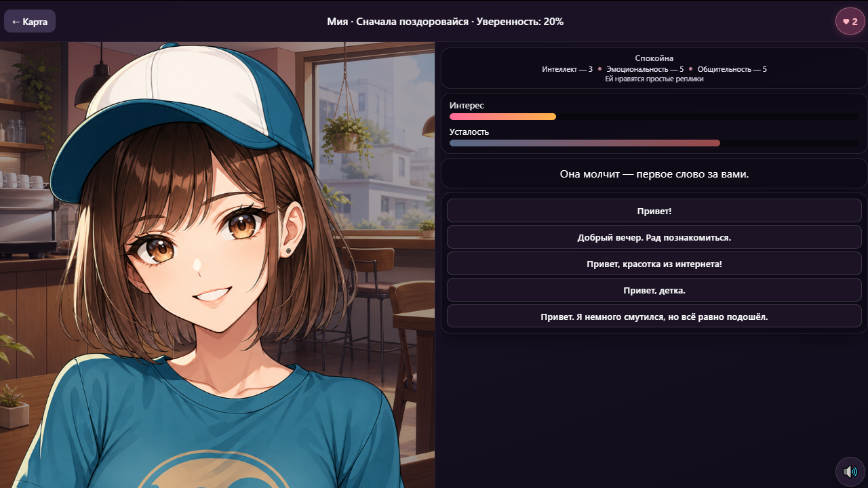
Task: Click the Интерес progress bar
Action: pos(654,117)
